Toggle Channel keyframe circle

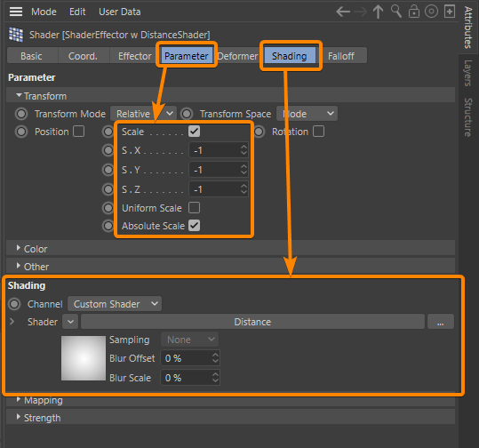tap(14, 304)
